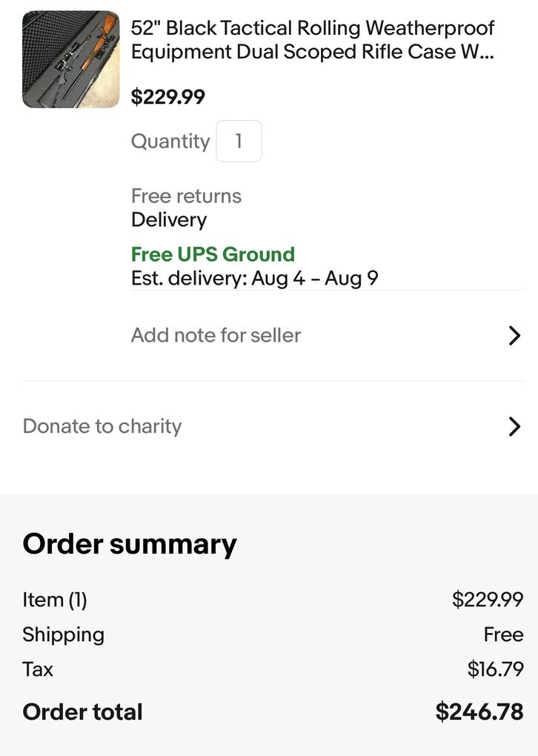538x756 pixels.
Task: Click the Order summary heading
Action: pyautogui.click(x=130, y=544)
